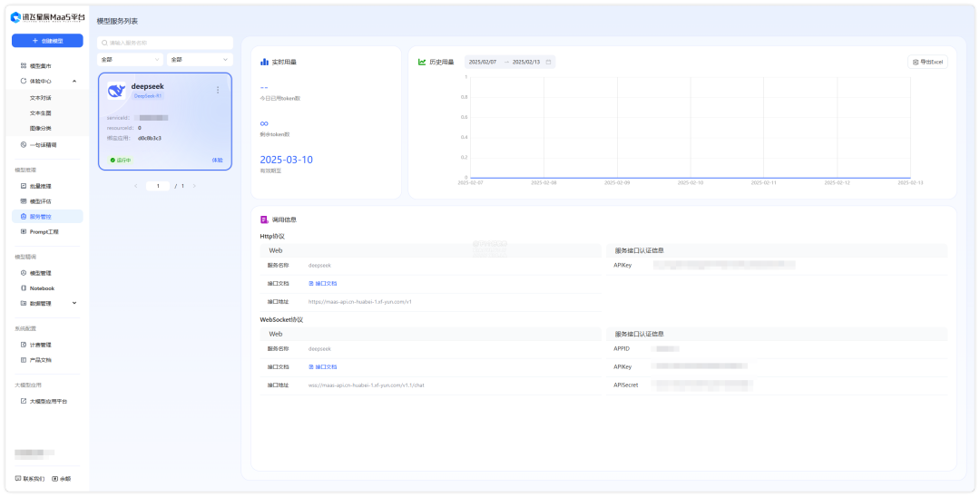Open the 服务管控 menu item

[x=41, y=217]
